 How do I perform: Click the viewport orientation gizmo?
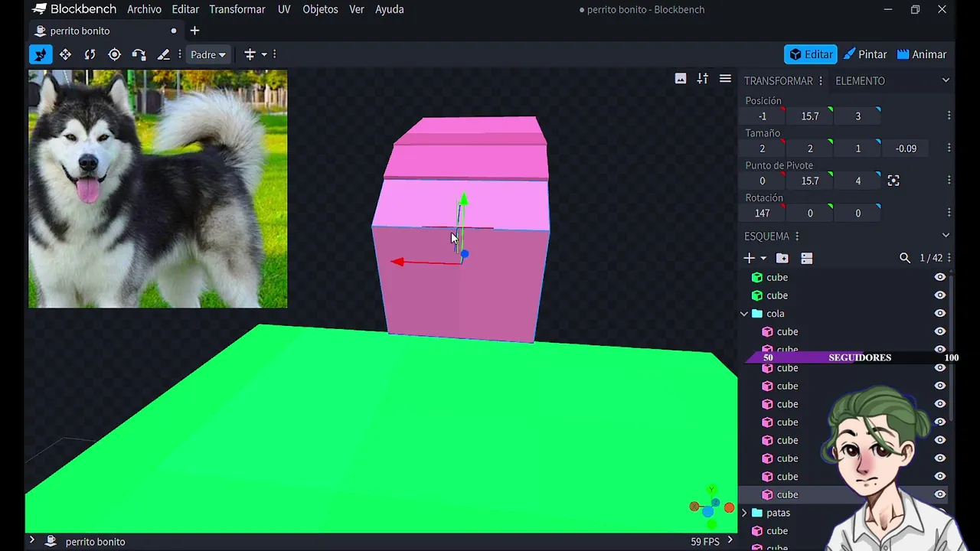coord(711,508)
